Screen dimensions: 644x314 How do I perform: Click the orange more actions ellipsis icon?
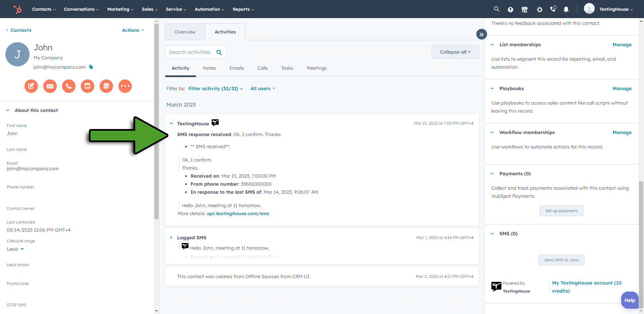(125, 86)
